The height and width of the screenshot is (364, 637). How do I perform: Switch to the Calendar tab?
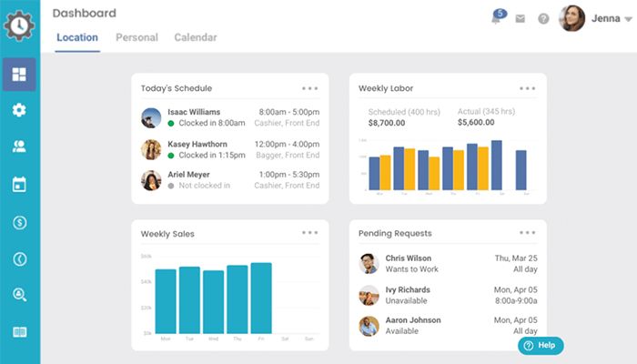point(196,37)
